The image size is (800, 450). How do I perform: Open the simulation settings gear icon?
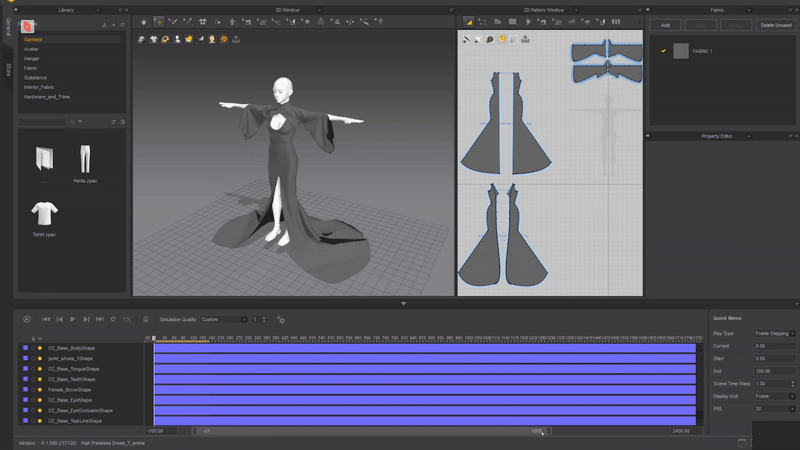[x=280, y=320]
